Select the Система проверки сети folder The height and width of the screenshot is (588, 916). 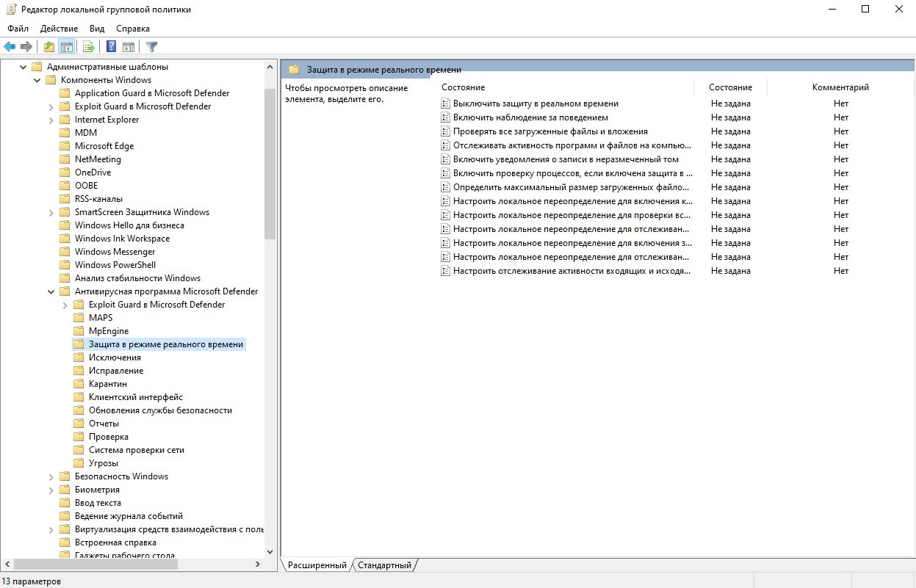137,450
